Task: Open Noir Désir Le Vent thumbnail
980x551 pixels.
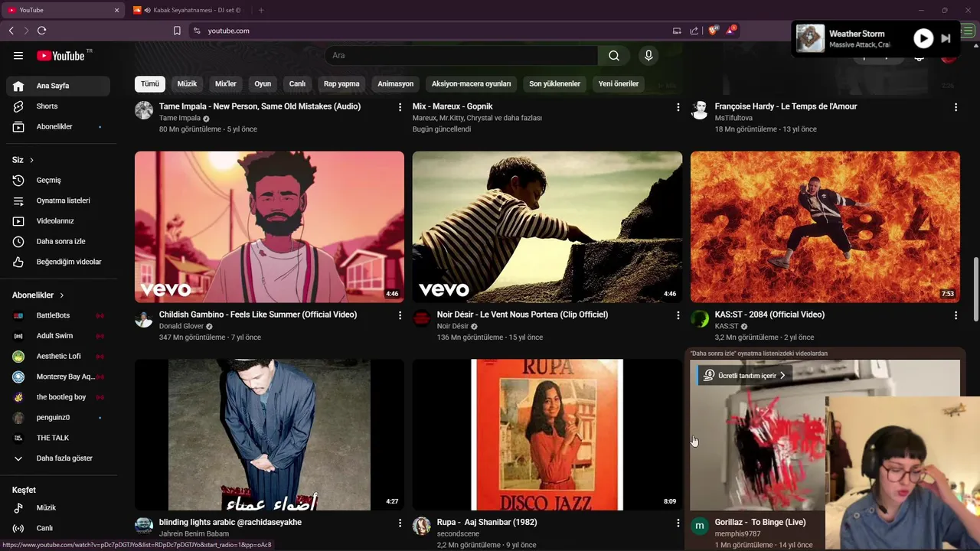Action: [x=547, y=227]
